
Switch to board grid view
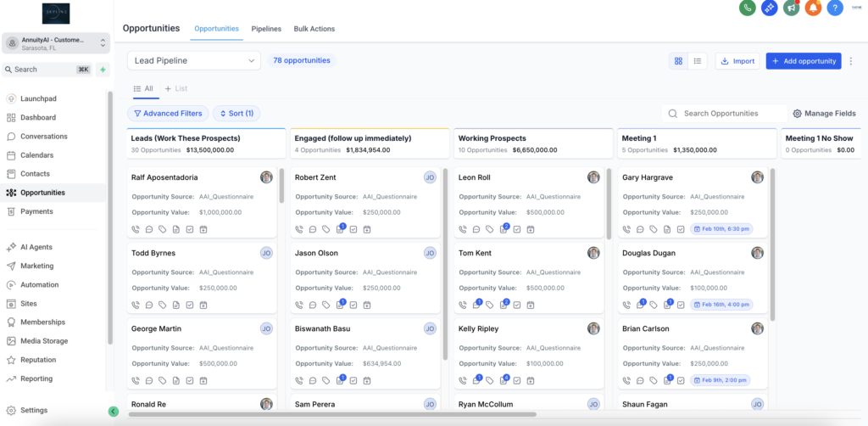coord(678,61)
